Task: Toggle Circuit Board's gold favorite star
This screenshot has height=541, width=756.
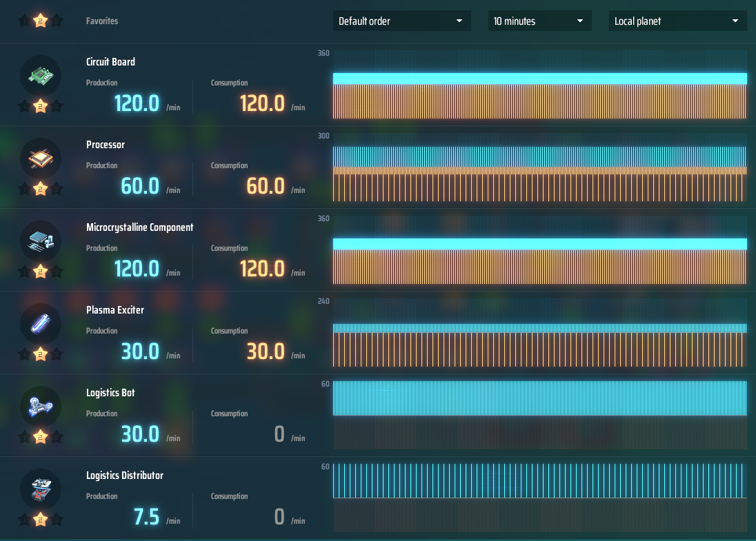Action: click(x=41, y=105)
